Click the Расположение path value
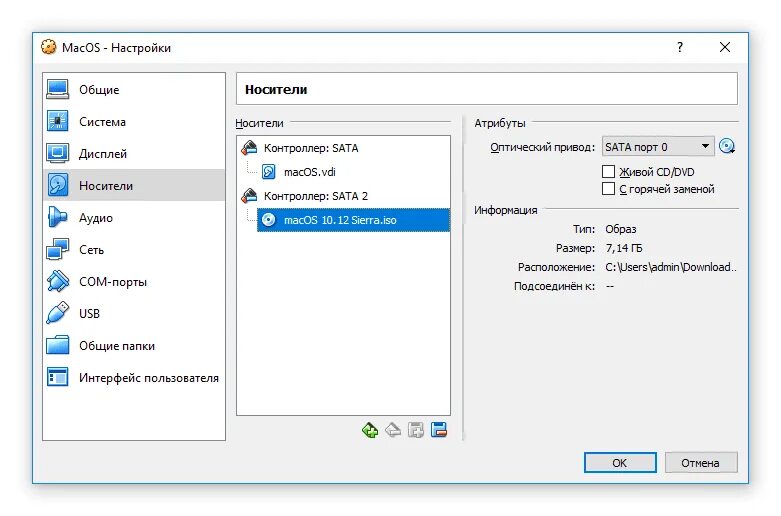781x516 pixels. pyautogui.click(x=671, y=267)
